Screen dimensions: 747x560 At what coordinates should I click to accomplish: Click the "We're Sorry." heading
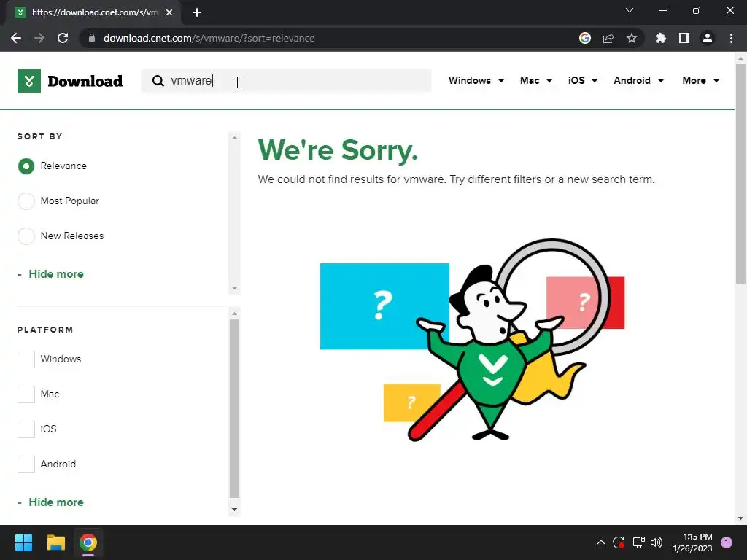coord(338,150)
